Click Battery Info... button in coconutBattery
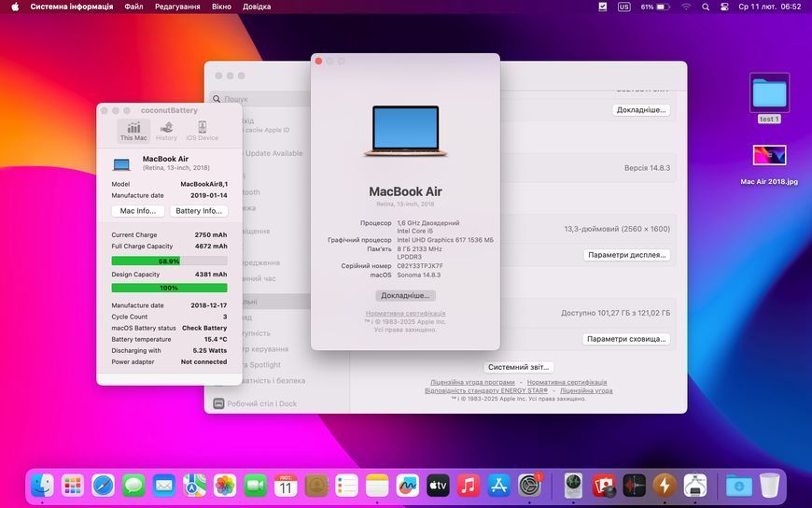 click(x=199, y=211)
